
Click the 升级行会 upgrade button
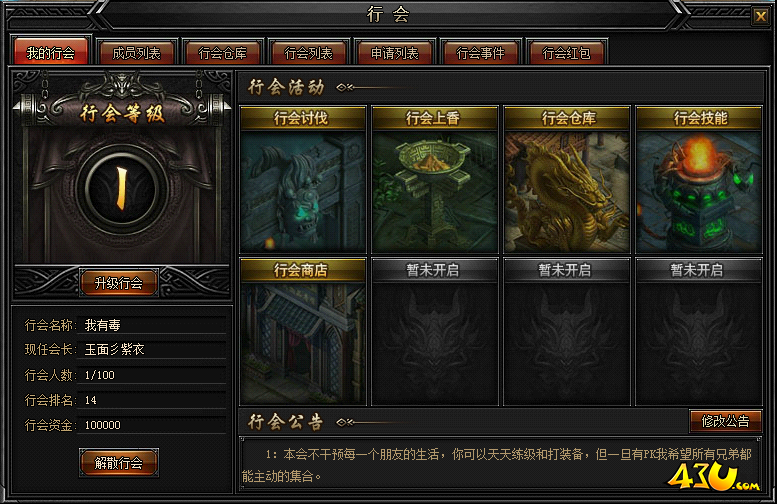(119, 283)
